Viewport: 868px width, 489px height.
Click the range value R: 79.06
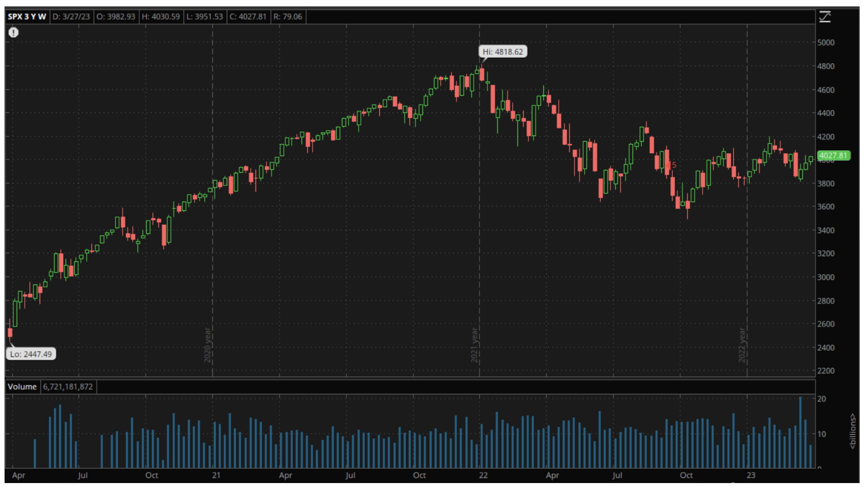point(288,16)
